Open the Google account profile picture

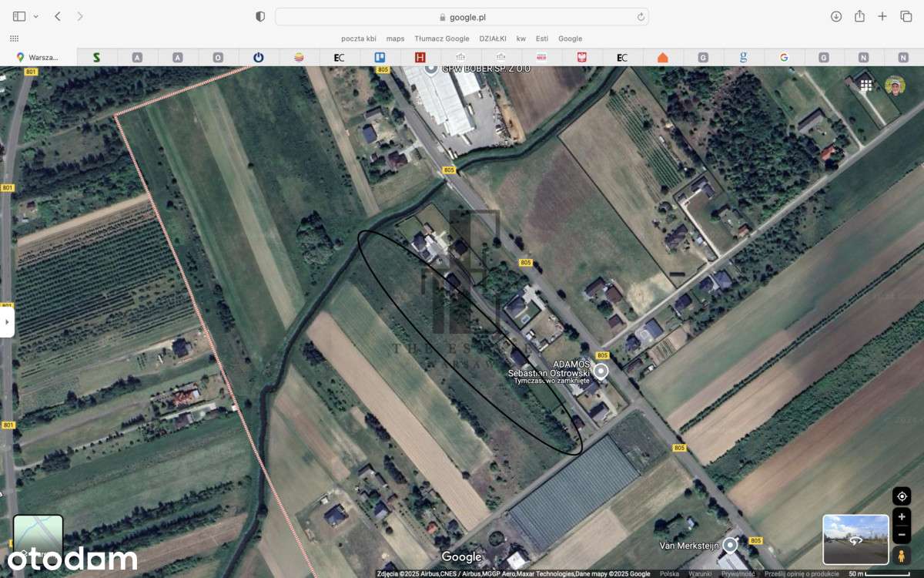coord(895,85)
